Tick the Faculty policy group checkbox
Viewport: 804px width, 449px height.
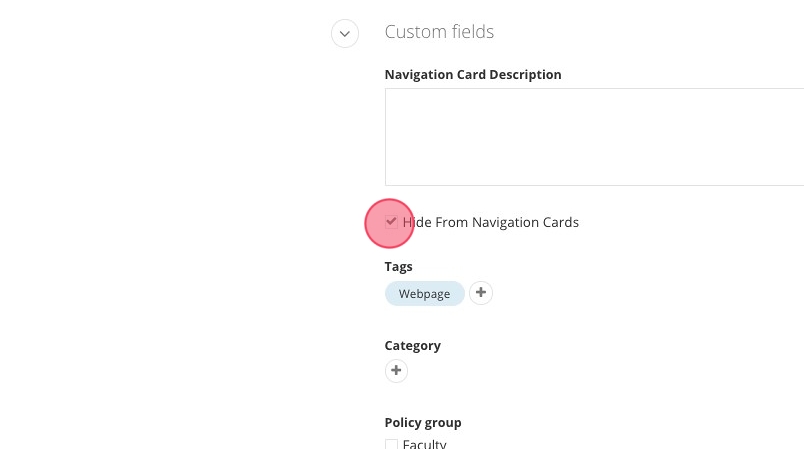(x=391, y=444)
